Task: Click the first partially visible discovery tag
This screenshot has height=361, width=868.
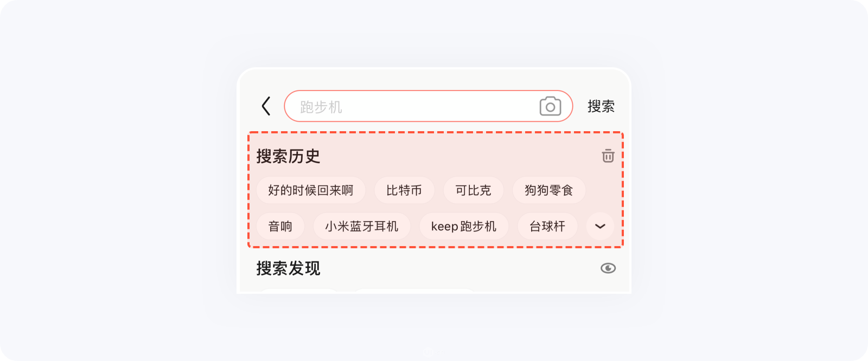Action: tap(299, 291)
